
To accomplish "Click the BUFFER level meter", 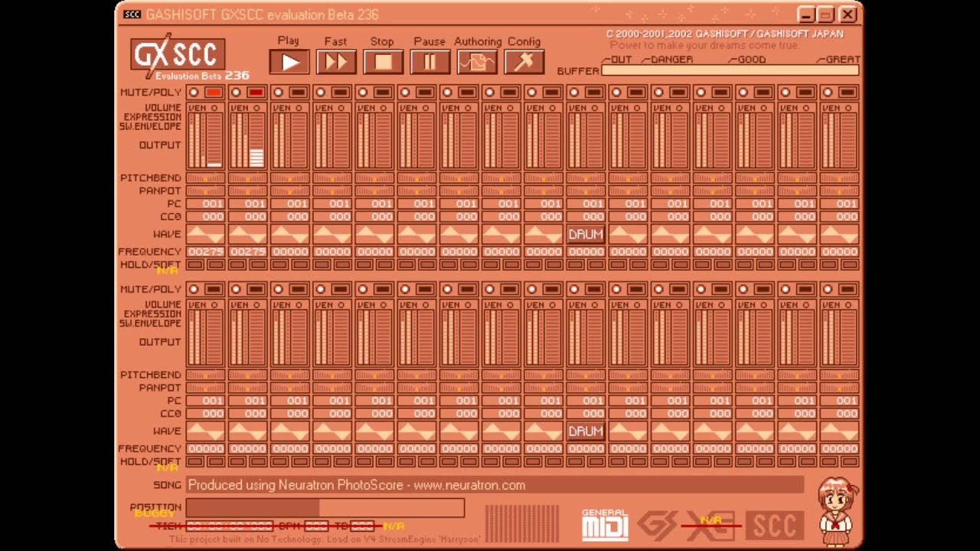I will [x=730, y=70].
